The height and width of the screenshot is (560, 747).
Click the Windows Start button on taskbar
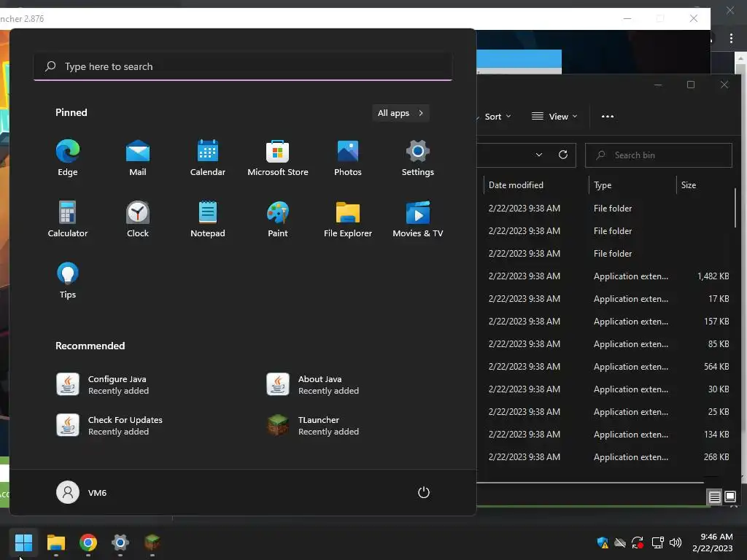click(23, 542)
